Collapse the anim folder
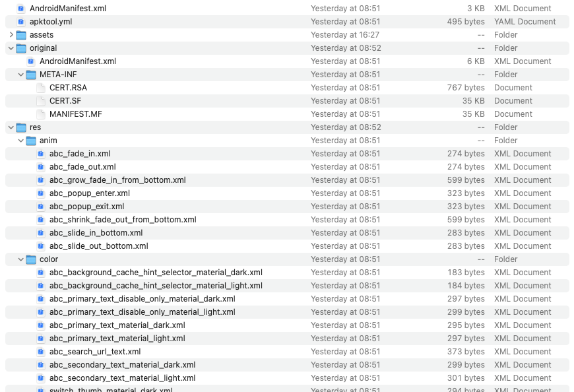The width and height of the screenshot is (574, 392). (21, 141)
